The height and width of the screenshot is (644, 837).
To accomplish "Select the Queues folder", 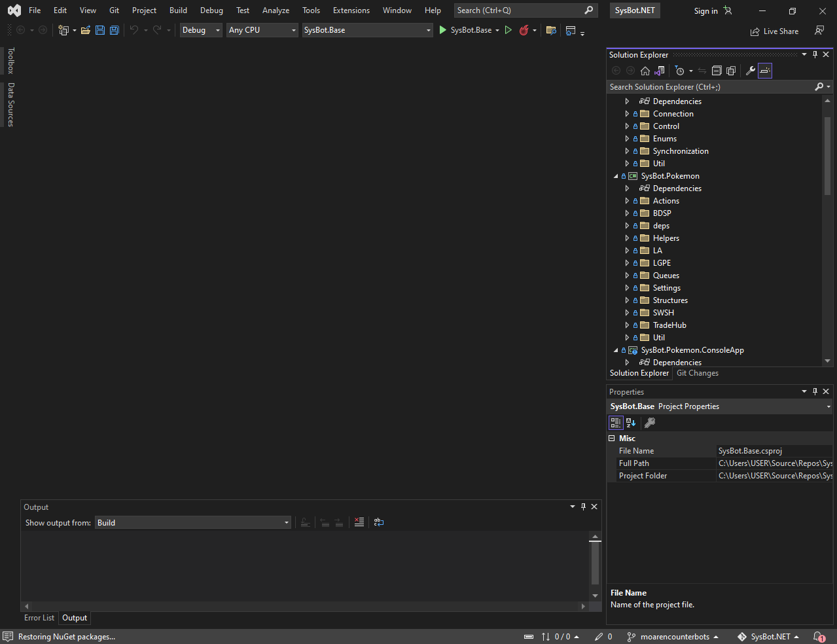I will (x=666, y=276).
